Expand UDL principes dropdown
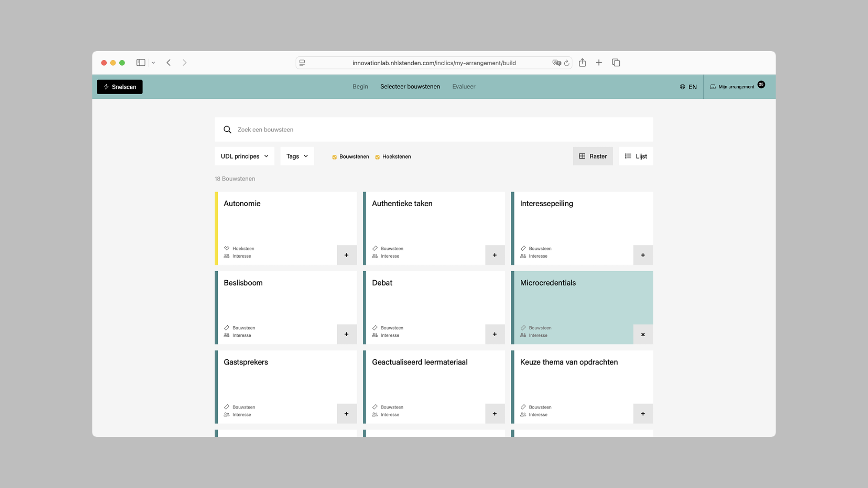 (x=244, y=156)
